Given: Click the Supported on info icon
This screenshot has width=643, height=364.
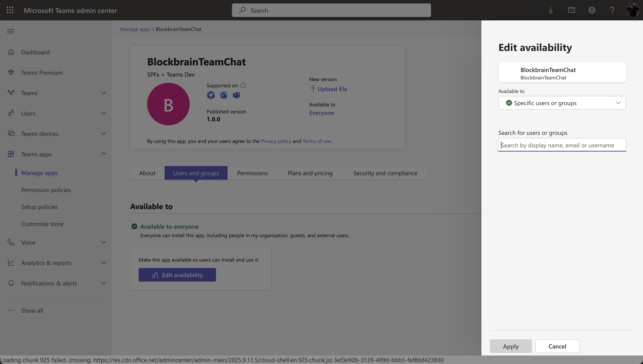Looking at the screenshot, I should point(243,86).
